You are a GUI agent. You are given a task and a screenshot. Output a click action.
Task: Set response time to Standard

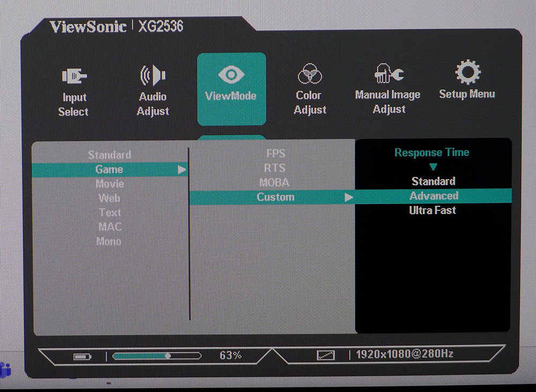434,181
